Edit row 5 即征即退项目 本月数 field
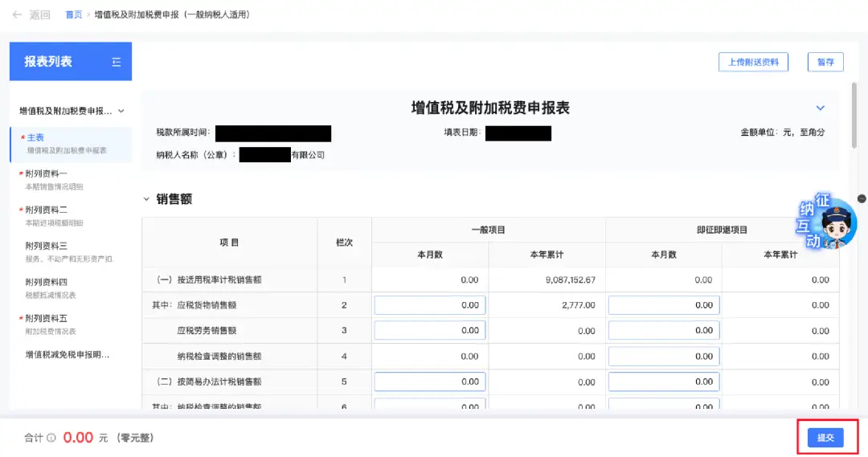The width and height of the screenshot is (868, 457). (664, 382)
